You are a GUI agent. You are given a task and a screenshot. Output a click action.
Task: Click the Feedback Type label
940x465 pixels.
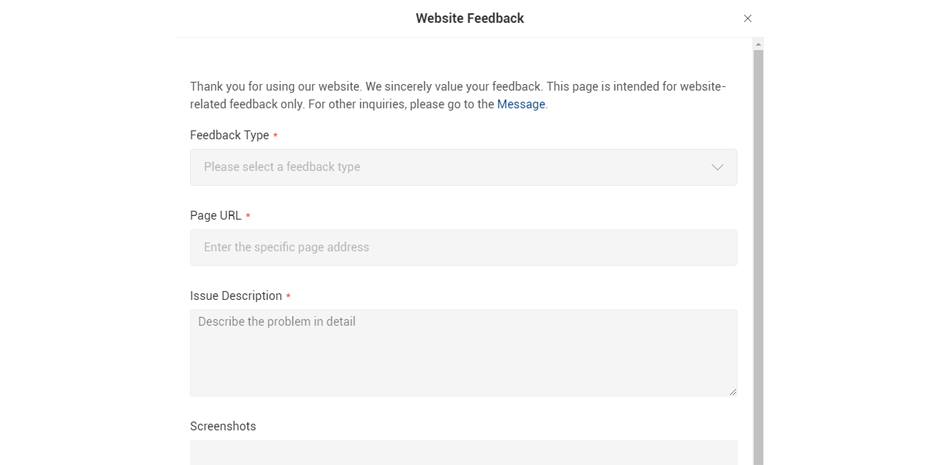click(230, 135)
